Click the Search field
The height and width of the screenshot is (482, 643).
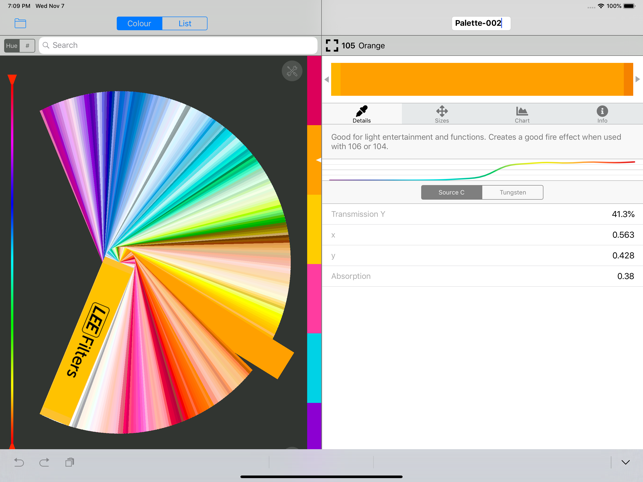(x=180, y=46)
